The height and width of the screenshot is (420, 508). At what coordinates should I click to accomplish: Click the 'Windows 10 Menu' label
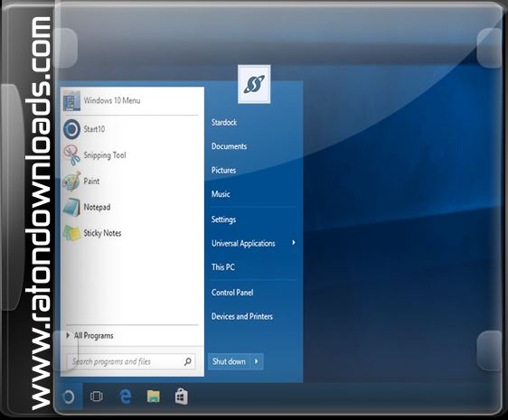[112, 100]
